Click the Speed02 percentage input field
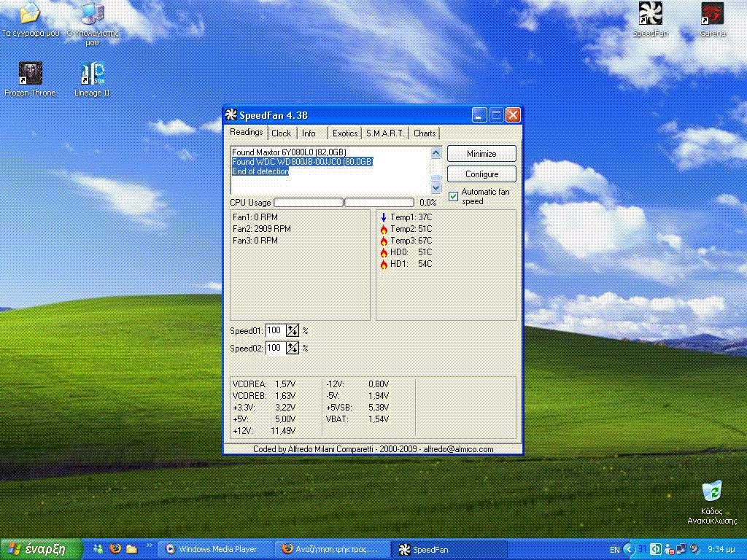Viewport: 747px width, 560px height. tap(275, 348)
